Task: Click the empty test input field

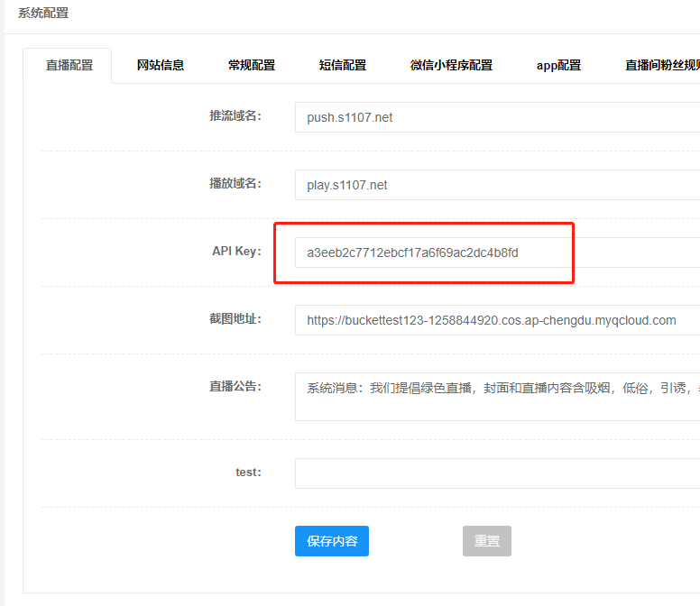Action: pos(497,473)
